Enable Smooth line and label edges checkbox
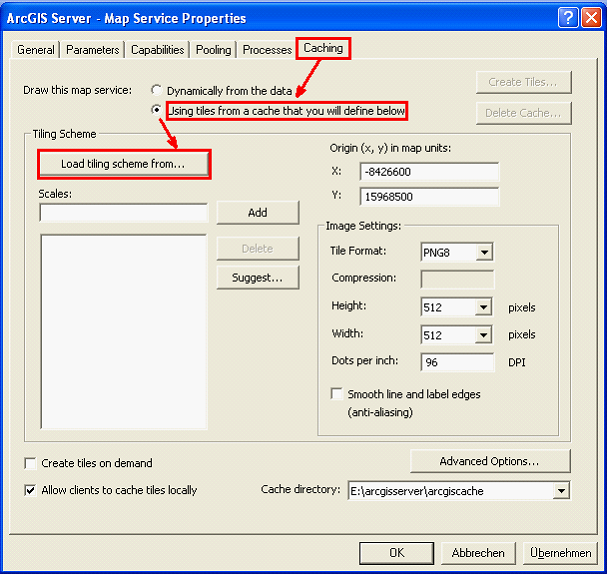 337,394
